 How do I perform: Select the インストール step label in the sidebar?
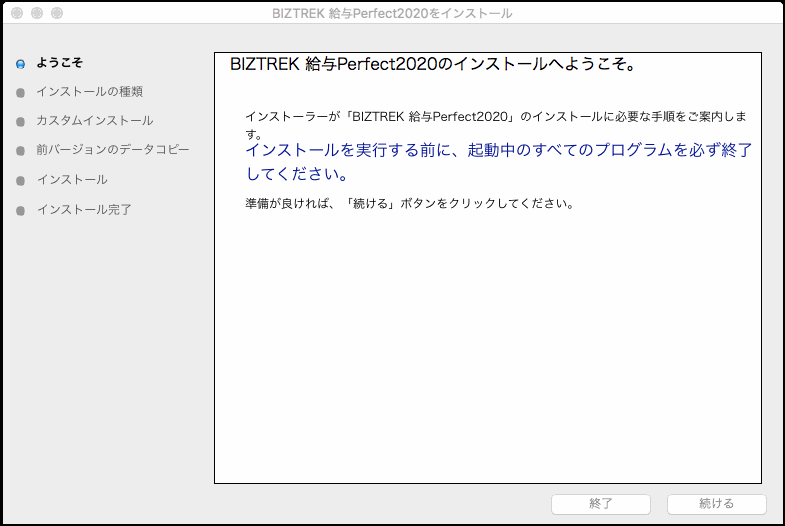point(71,180)
